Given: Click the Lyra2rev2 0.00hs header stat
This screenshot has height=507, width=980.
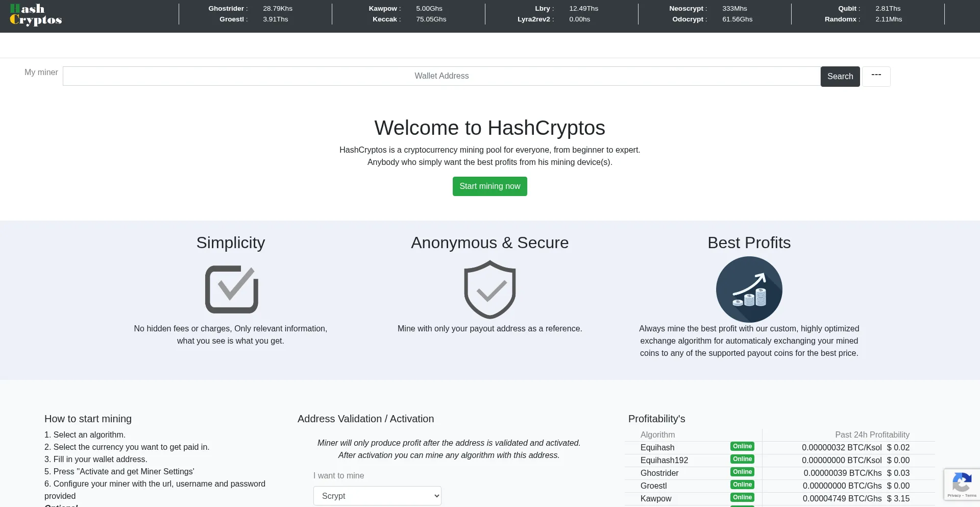Looking at the screenshot, I should [x=554, y=19].
